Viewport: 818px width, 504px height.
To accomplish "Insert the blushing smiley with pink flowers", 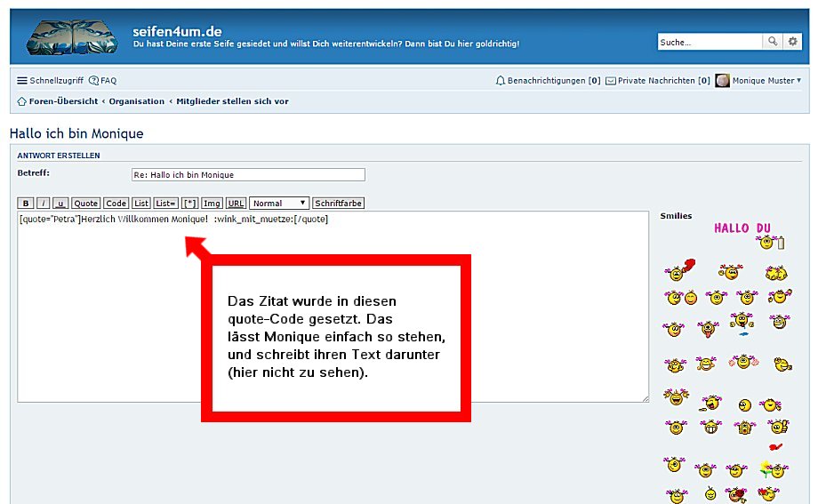I will click(743, 361).
